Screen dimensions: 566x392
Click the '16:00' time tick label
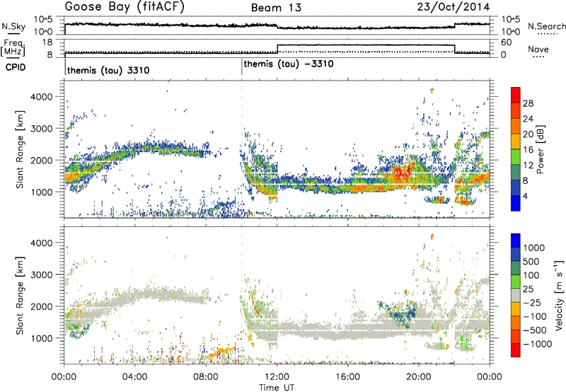coord(347,377)
